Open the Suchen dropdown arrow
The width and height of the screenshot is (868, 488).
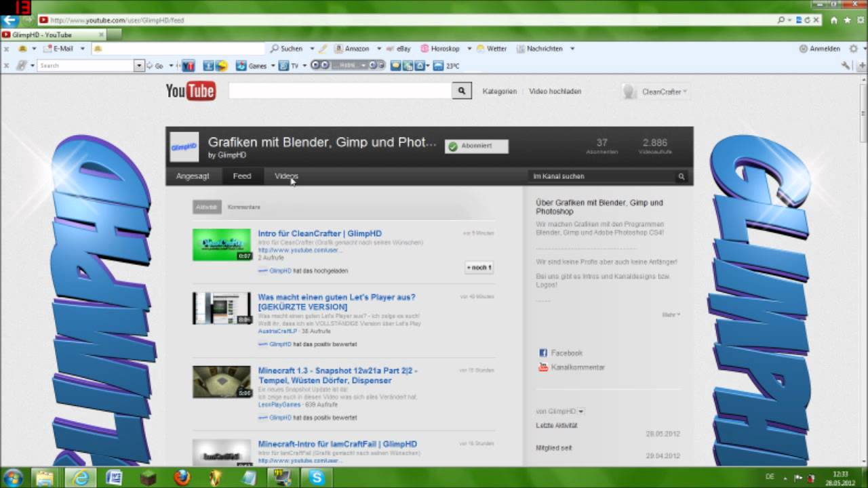(x=313, y=49)
